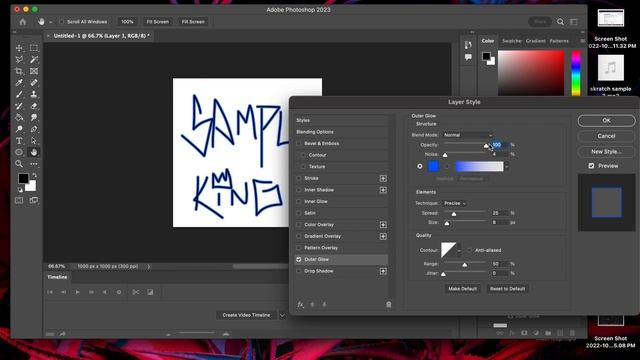Open the Blend Mode dropdown
Viewport: 640px width, 360px height.
click(x=467, y=135)
